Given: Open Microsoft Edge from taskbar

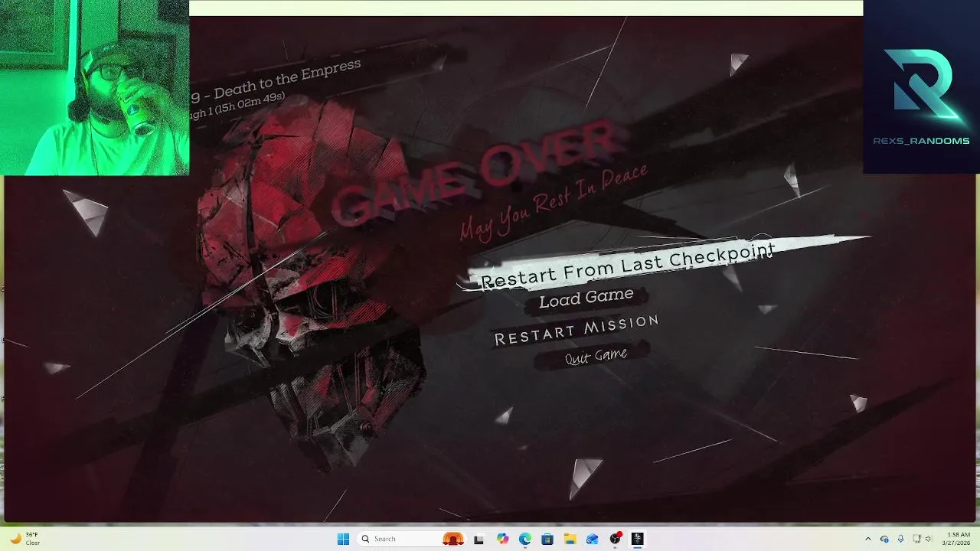Looking at the screenshot, I should [x=524, y=539].
